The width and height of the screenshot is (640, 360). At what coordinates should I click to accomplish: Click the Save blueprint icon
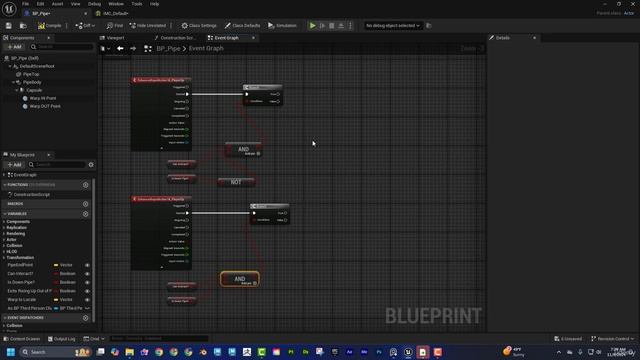click(9, 26)
